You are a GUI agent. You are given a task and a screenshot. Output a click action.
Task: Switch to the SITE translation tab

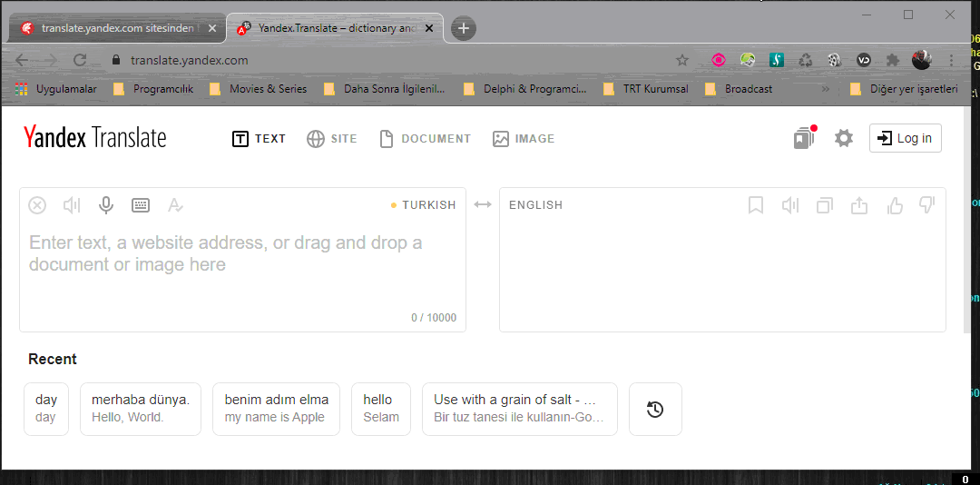click(332, 139)
